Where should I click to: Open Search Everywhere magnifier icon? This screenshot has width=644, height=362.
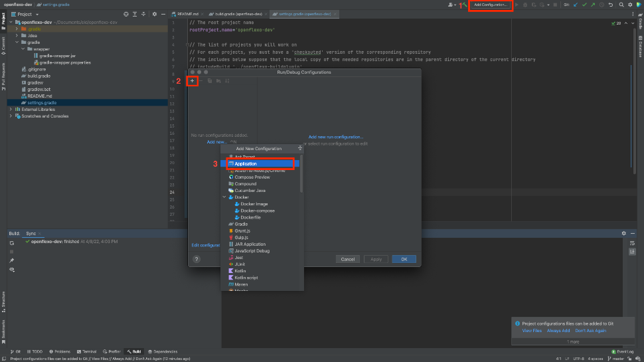pyautogui.click(x=621, y=5)
